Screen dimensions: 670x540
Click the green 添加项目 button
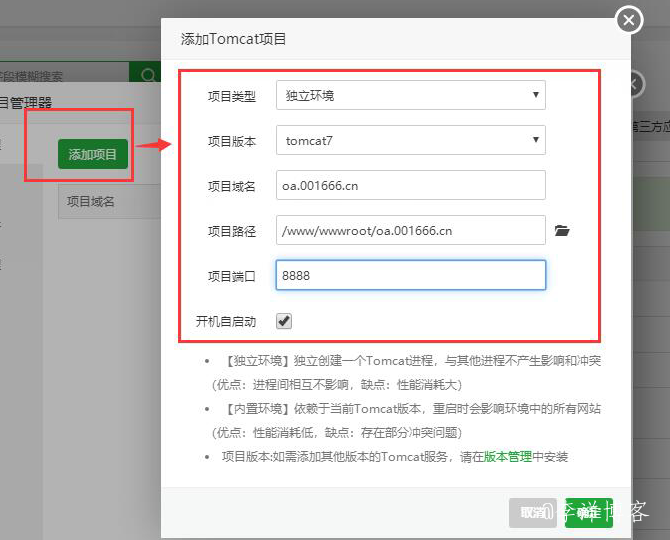click(x=93, y=154)
